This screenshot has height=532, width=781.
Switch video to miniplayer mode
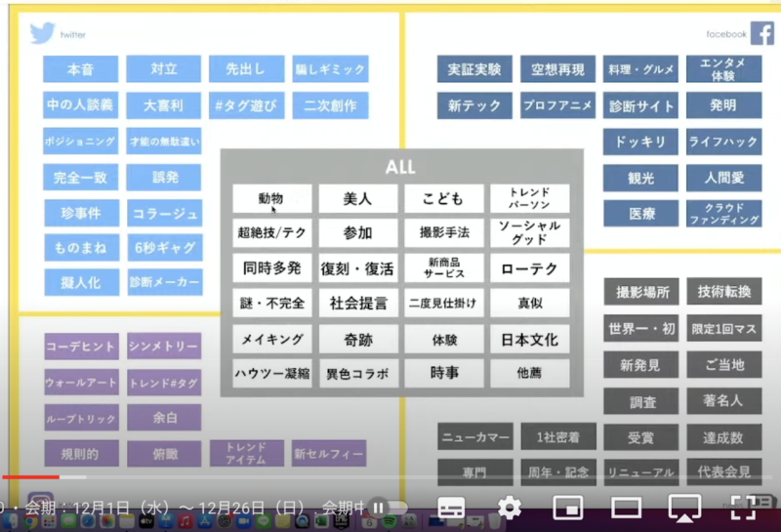point(567,507)
